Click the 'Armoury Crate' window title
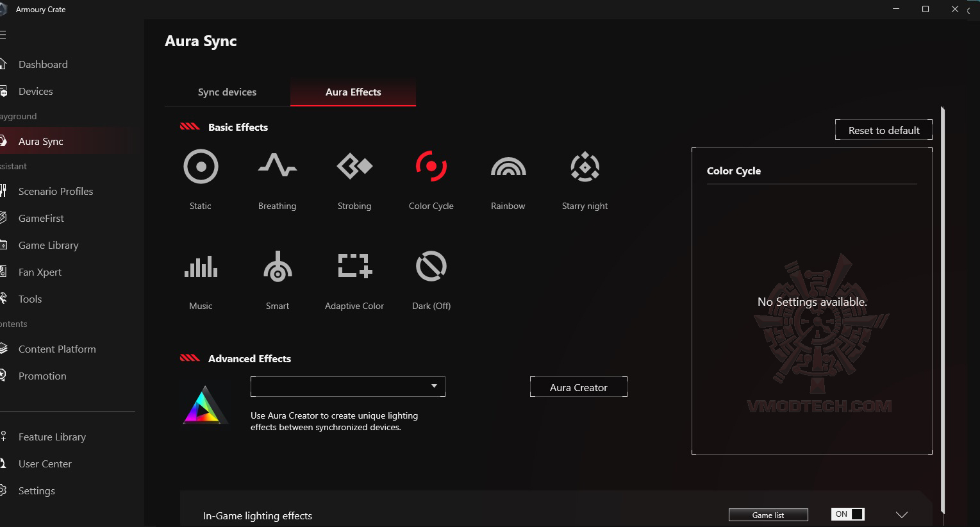980x527 pixels. coord(40,10)
